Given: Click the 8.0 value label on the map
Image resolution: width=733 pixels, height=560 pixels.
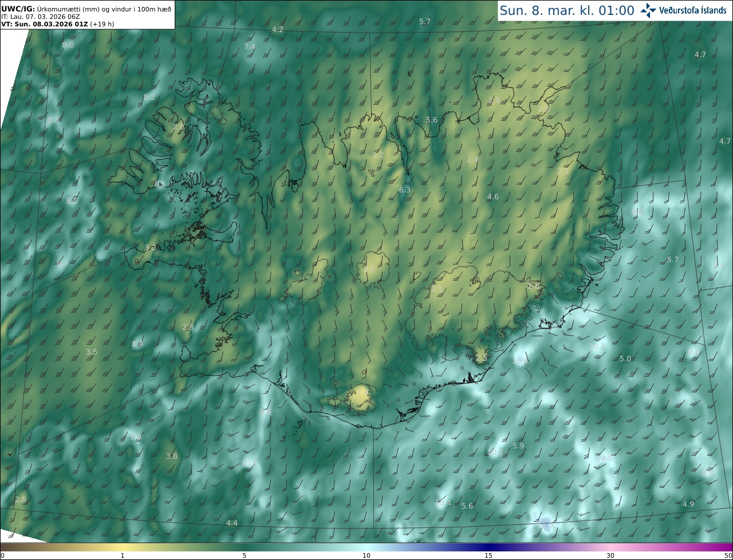Looking at the screenshot, I should click(68, 45).
